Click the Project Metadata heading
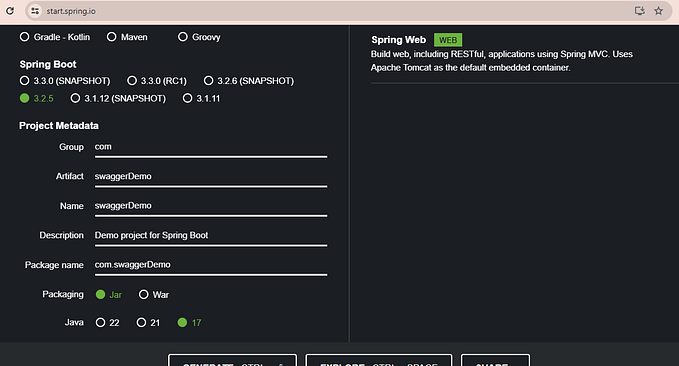This screenshot has height=366, width=679. [x=59, y=126]
